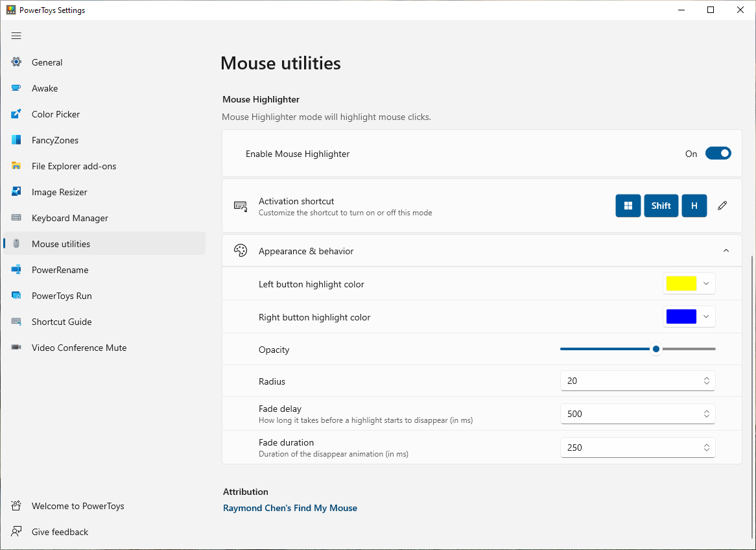Click the Welcome to PowerToys icon
This screenshot has width=756, height=550.
[x=16, y=506]
